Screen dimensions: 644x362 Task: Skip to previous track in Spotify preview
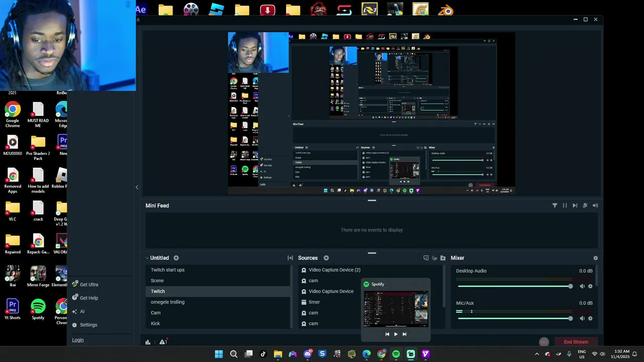(387, 334)
